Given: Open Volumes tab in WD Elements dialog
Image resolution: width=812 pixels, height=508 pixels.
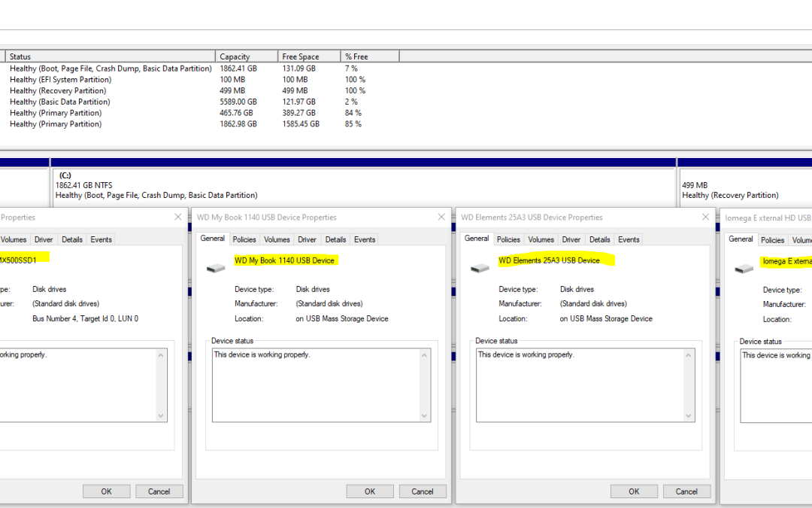Looking at the screenshot, I should pyautogui.click(x=541, y=239).
